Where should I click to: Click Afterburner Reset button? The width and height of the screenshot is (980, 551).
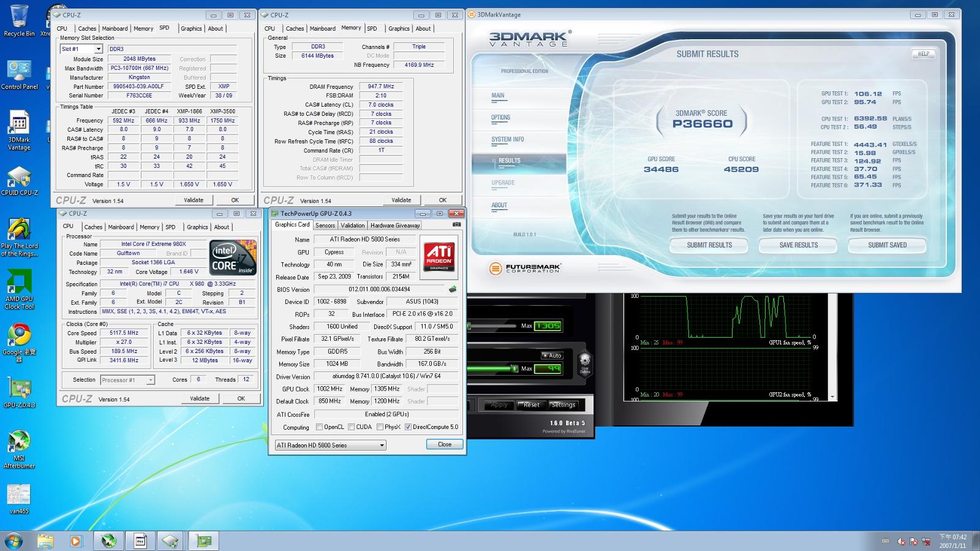point(531,405)
